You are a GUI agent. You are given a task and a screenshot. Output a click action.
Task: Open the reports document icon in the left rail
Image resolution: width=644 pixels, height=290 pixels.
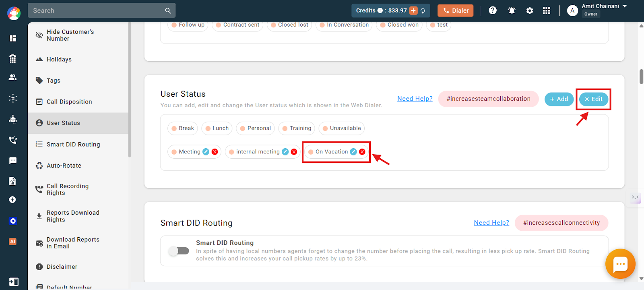(13, 181)
